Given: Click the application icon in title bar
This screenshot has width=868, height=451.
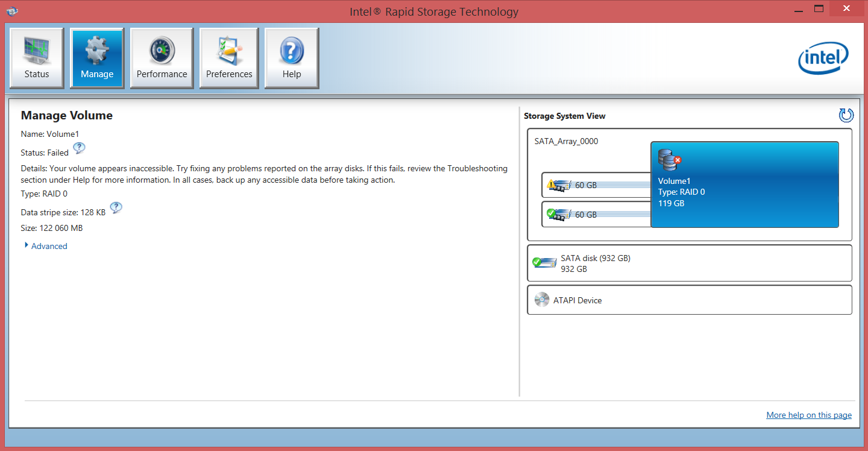Looking at the screenshot, I should pyautogui.click(x=11, y=11).
